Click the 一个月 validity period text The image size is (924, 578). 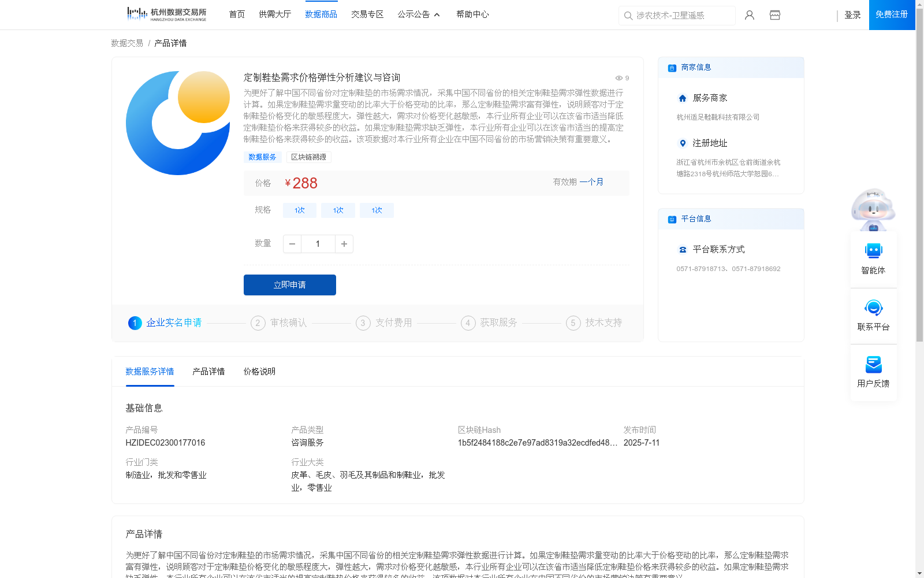coord(591,182)
